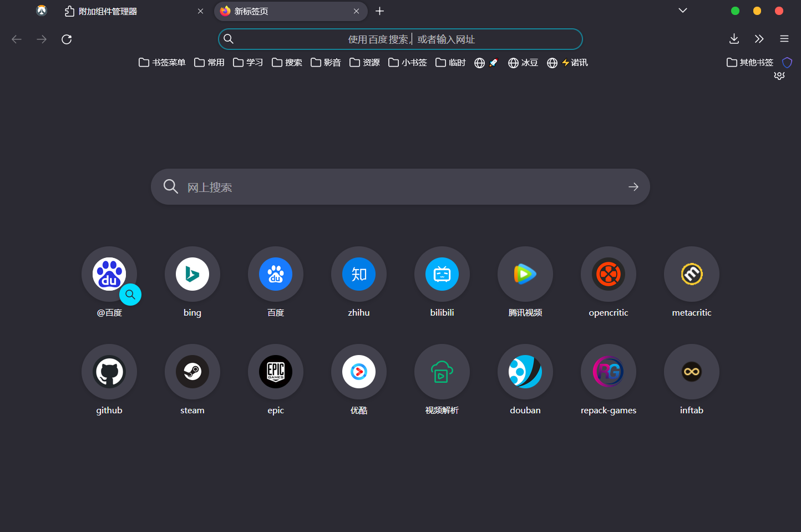This screenshot has width=801, height=532.
Task: Open the 影音 bookmarks folder
Action: (326, 62)
